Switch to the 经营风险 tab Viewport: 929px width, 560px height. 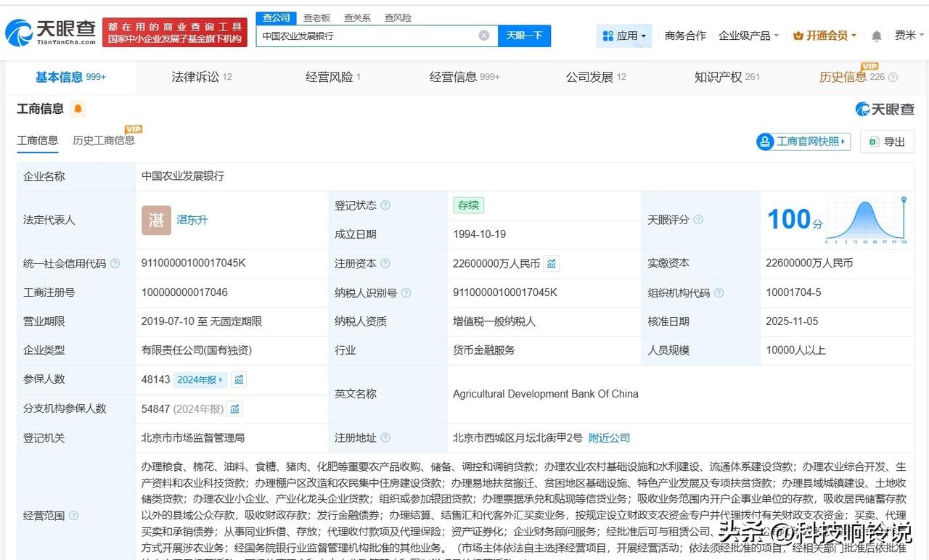[x=333, y=78]
